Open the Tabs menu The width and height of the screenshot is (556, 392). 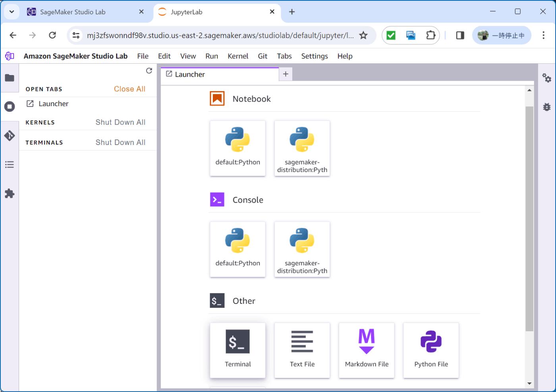[284, 56]
